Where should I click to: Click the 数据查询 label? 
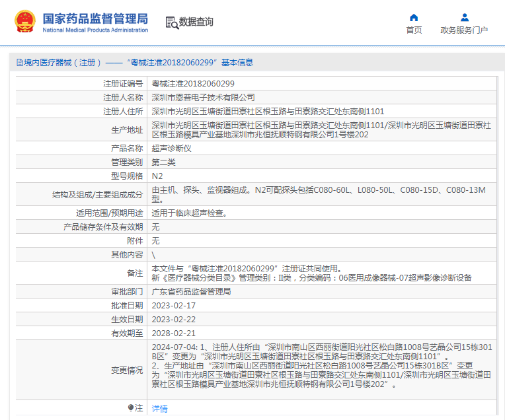196,22
